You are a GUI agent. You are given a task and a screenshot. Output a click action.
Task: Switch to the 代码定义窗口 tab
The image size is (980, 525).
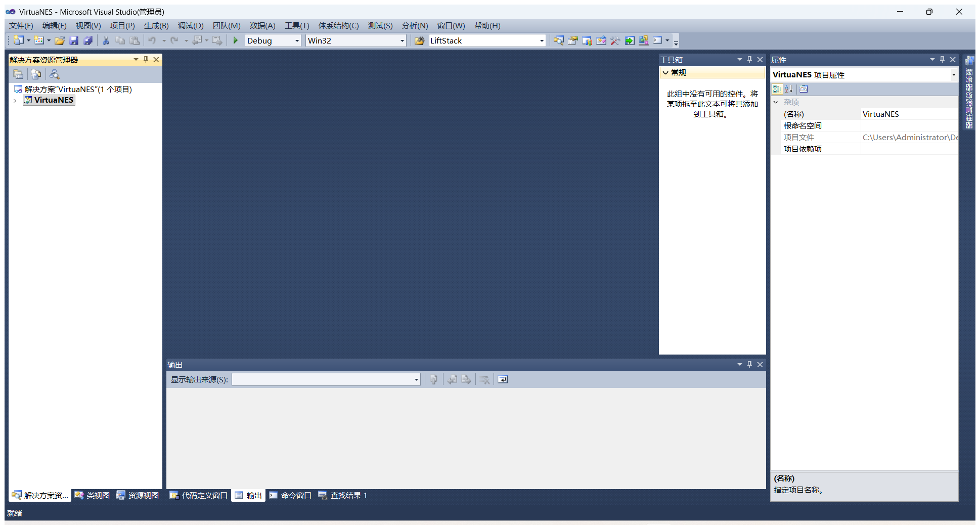[199, 495]
